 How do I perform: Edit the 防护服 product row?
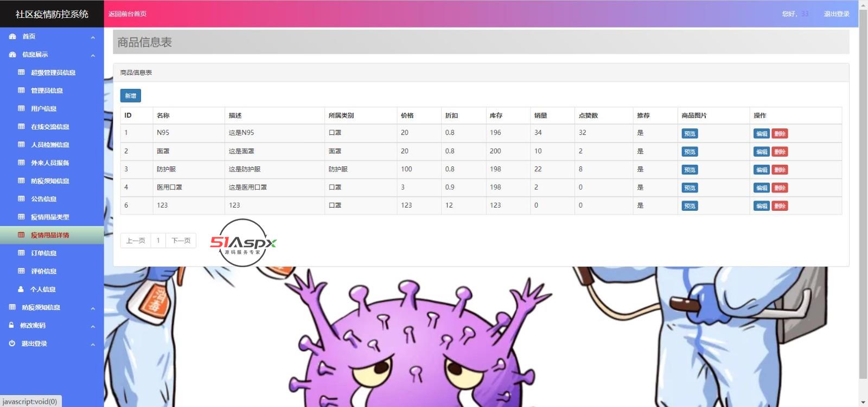coord(762,170)
